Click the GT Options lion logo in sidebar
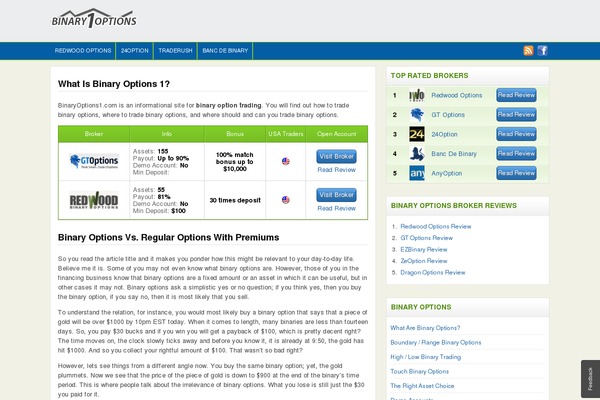Screen dimensions: 600x400 pyautogui.click(x=417, y=115)
